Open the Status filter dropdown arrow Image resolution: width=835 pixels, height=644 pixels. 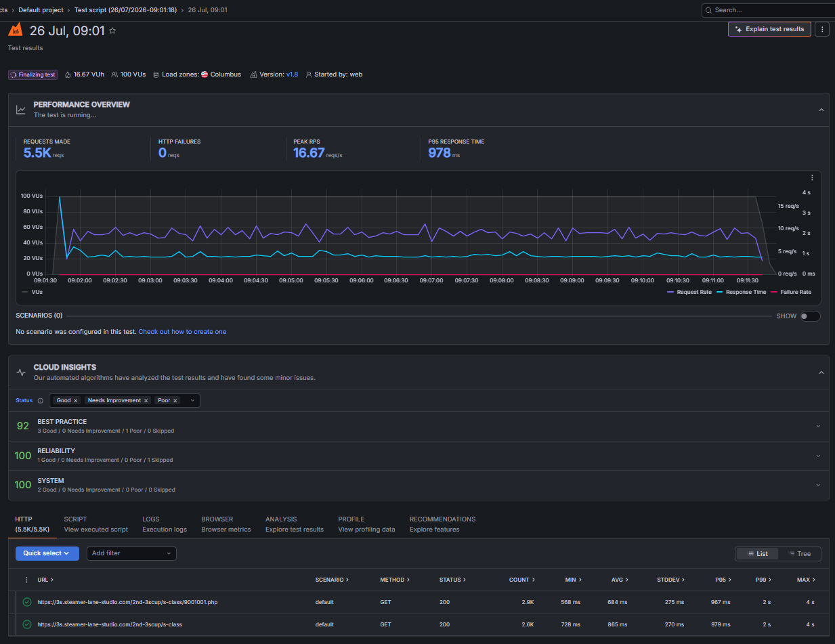point(192,401)
